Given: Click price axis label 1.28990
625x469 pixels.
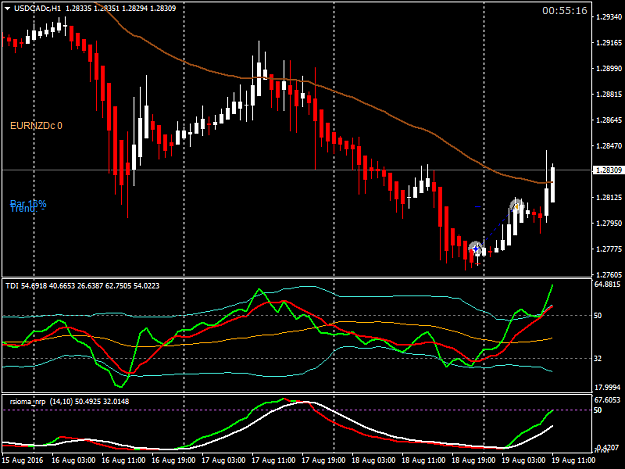Looking at the screenshot, I should pyautogui.click(x=609, y=69).
